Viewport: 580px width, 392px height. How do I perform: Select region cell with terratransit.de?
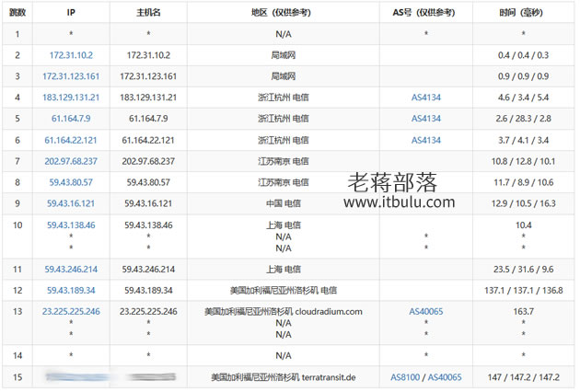(x=283, y=377)
